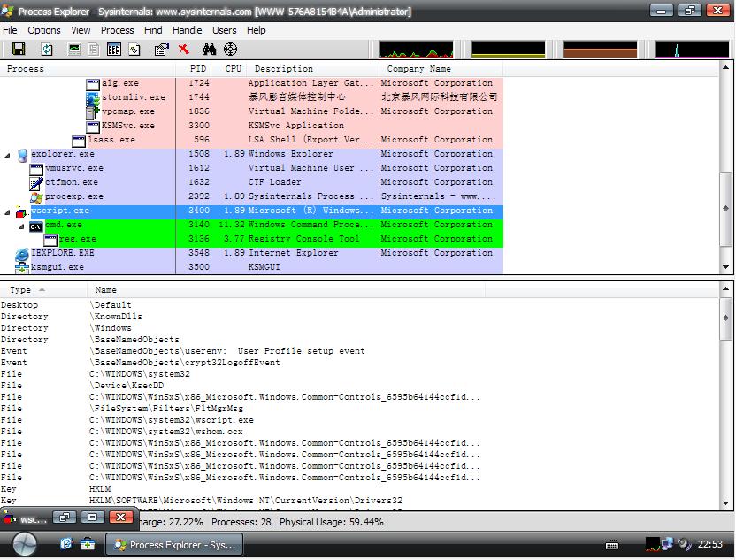Select the IEXPLORE.EXE process icon
The image size is (736, 560).
[21, 254]
